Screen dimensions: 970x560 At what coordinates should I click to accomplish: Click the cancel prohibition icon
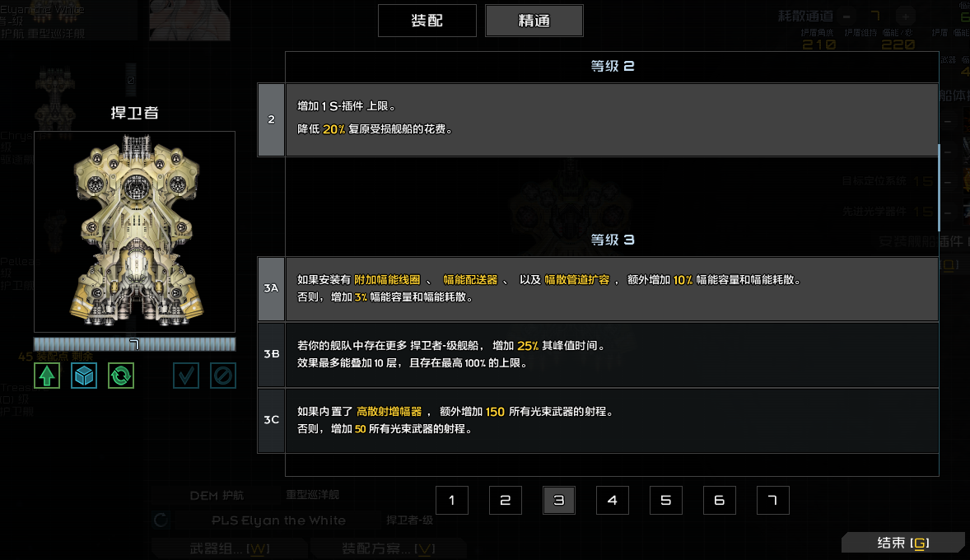222,375
